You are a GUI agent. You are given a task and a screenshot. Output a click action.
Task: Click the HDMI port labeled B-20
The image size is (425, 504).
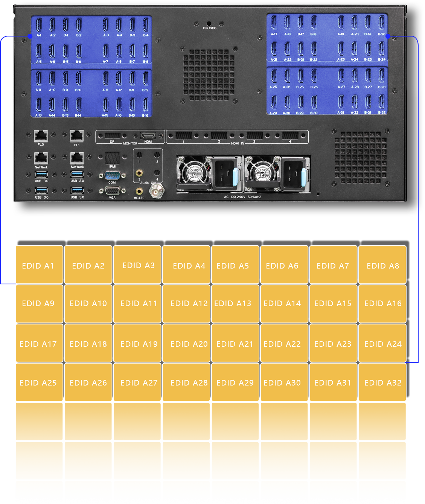click(x=381, y=23)
